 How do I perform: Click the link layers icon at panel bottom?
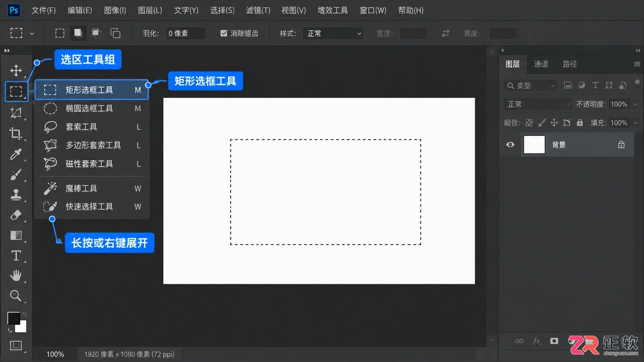(519, 341)
